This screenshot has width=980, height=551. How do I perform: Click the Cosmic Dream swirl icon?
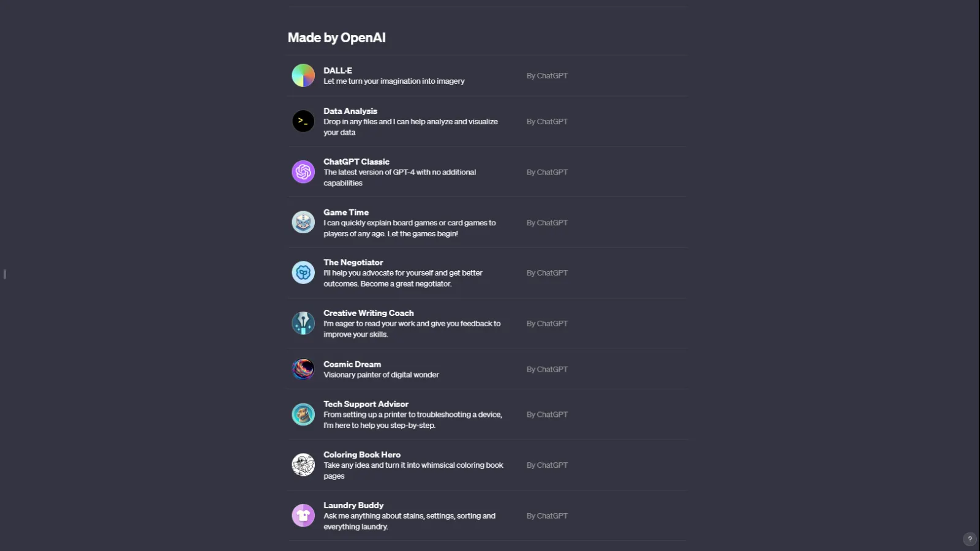[303, 369]
